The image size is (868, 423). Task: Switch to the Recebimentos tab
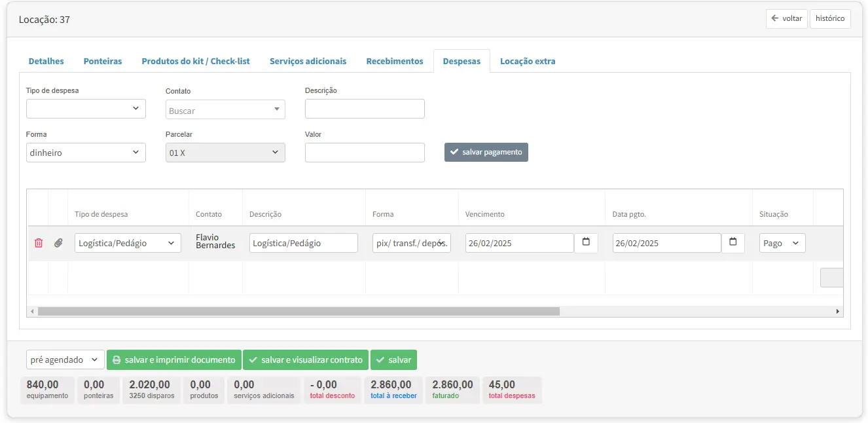pyautogui.click(x=395, y=61)
